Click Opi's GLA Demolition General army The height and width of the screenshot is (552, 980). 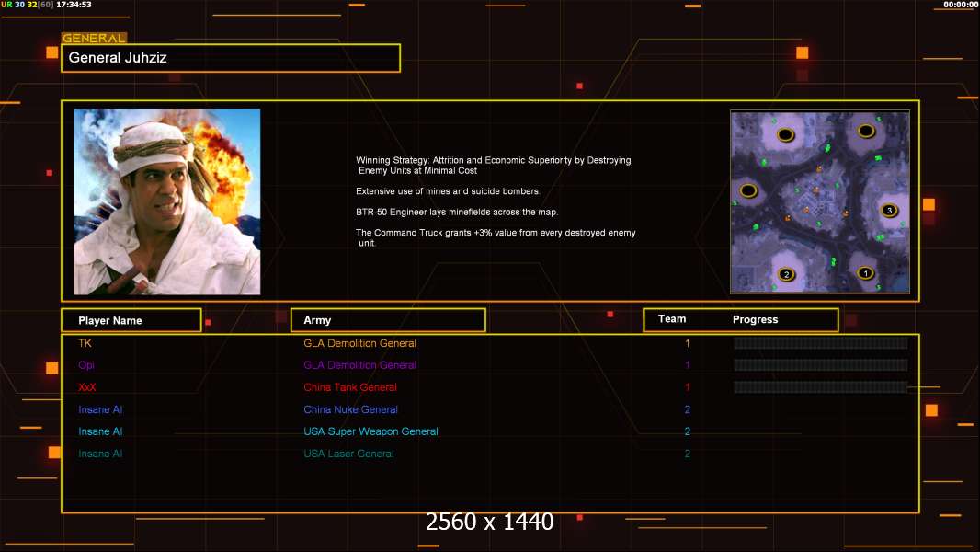tap(360, 365)
